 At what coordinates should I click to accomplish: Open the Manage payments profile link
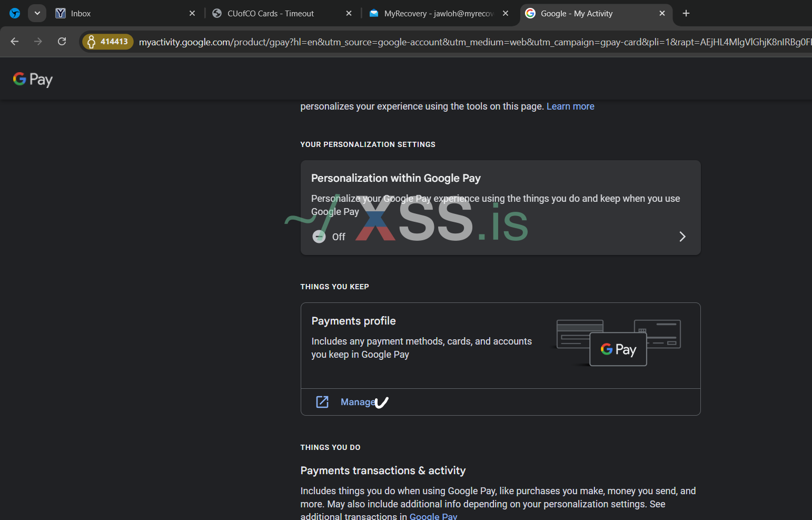pyautogui.click(x=358, y=402)
